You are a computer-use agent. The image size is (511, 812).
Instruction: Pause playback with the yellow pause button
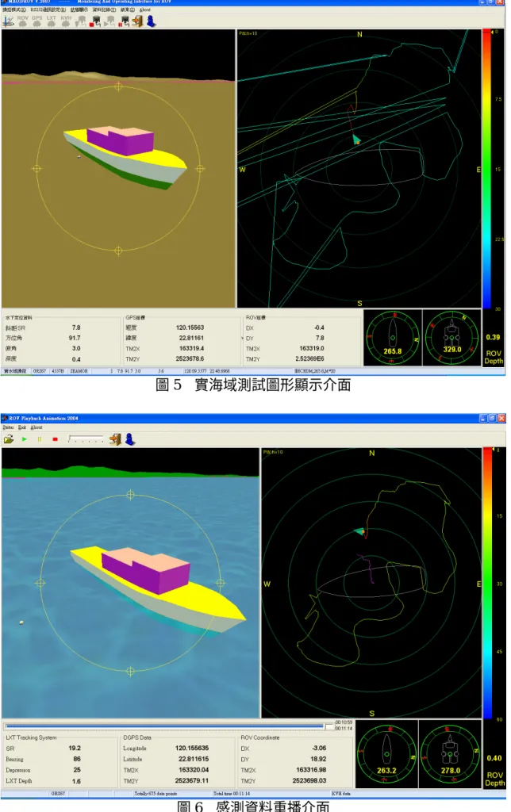(x=40, y=439)
